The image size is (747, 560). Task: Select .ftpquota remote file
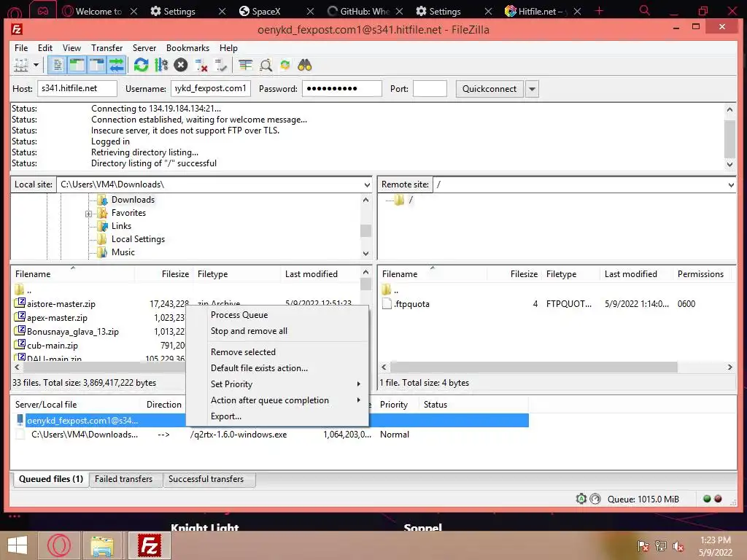(411, 304)
